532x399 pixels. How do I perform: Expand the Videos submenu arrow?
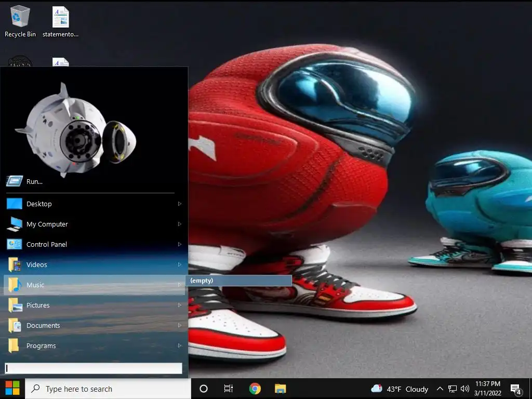point(179,264)
